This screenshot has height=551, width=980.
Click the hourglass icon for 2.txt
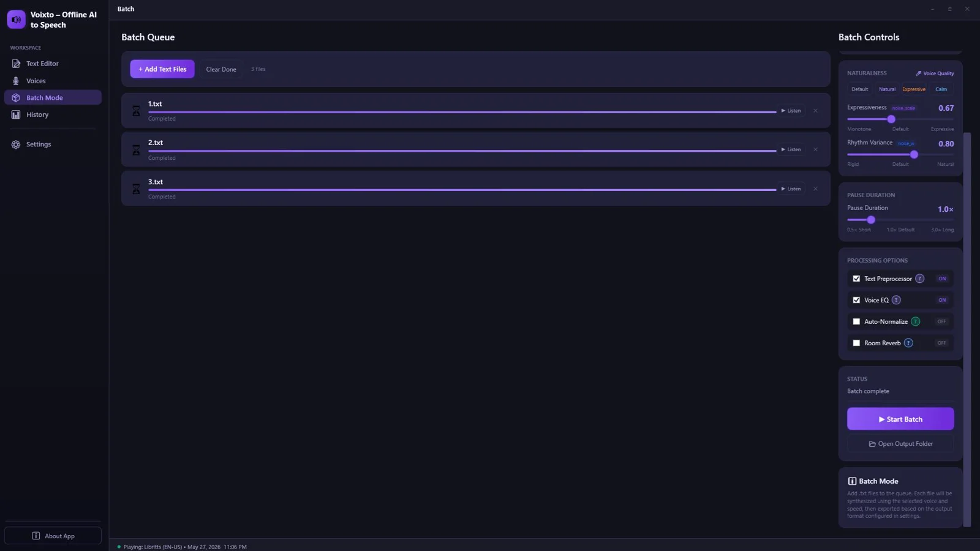tap(136, 150)
